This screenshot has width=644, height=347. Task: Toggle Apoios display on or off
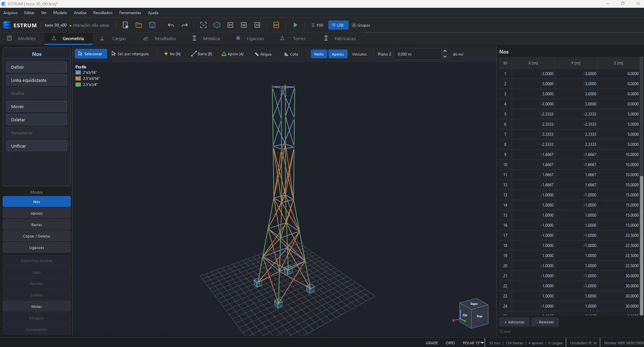338,54
